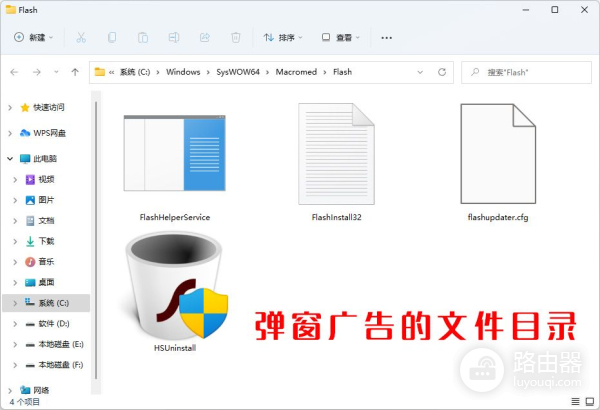The width and height of the screenshot is (600, 410).
Task: Click the 视频 folder icon
Action: (x=30, y=179)
